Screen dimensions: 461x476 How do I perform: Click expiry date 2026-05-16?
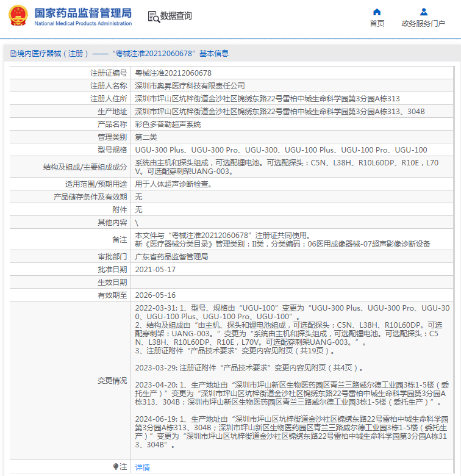click(x=155, y=295)
